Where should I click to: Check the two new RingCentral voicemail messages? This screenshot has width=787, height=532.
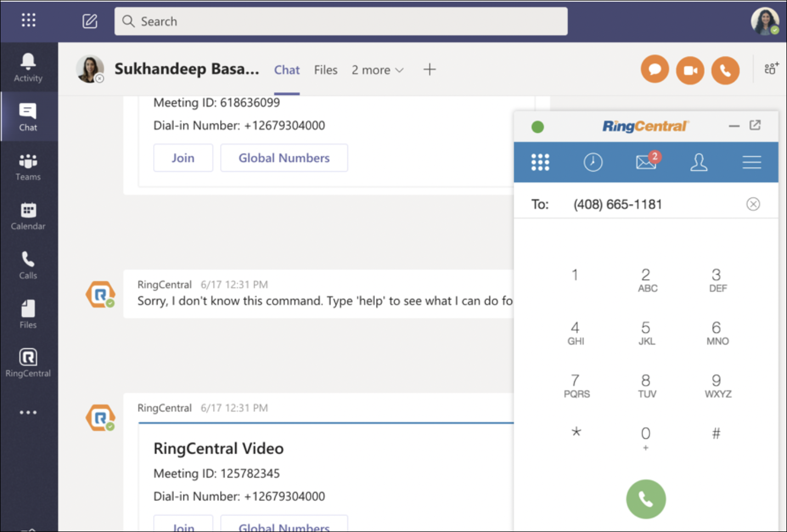point(645,162)
